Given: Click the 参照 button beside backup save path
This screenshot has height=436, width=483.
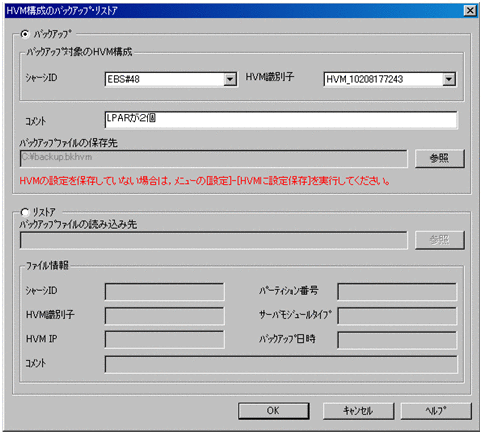Looking at the screenshot, I should pyautogui.click(x=440, y=158).
